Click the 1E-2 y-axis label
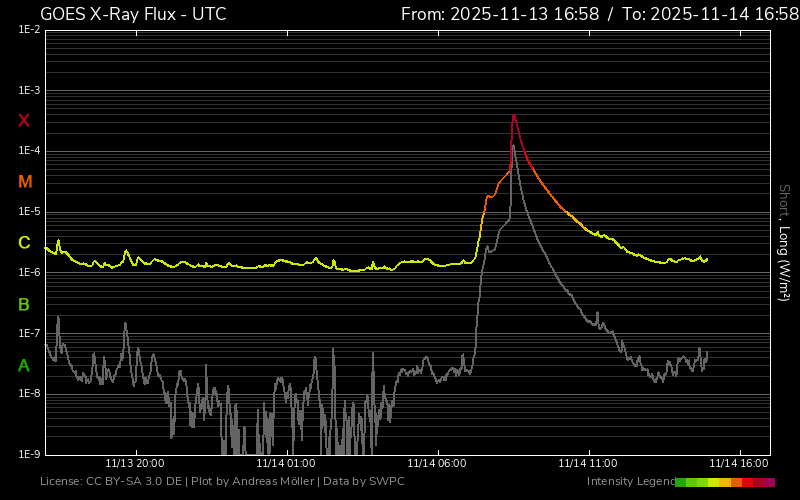 point(29,30)
